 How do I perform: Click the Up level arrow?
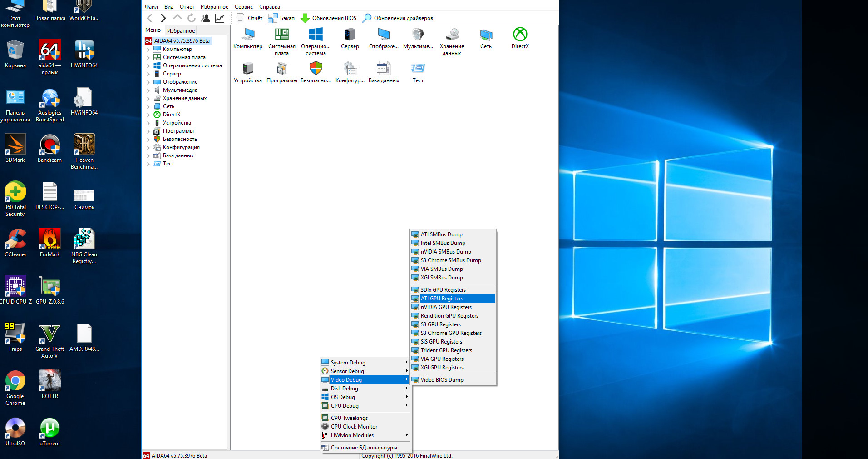tap(178, 18)
